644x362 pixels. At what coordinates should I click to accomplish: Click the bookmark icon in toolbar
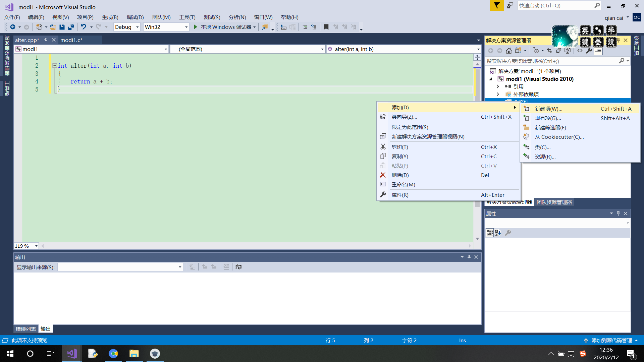(326, 27)
